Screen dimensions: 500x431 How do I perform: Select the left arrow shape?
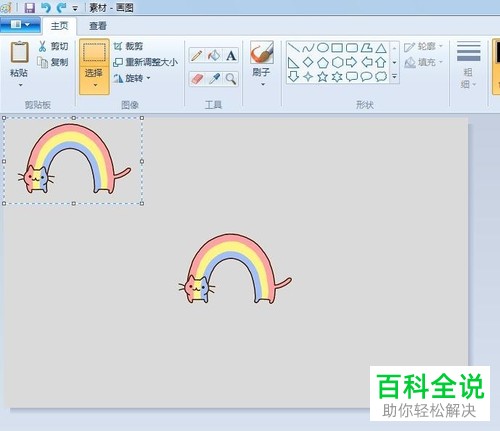click(366, 62)
